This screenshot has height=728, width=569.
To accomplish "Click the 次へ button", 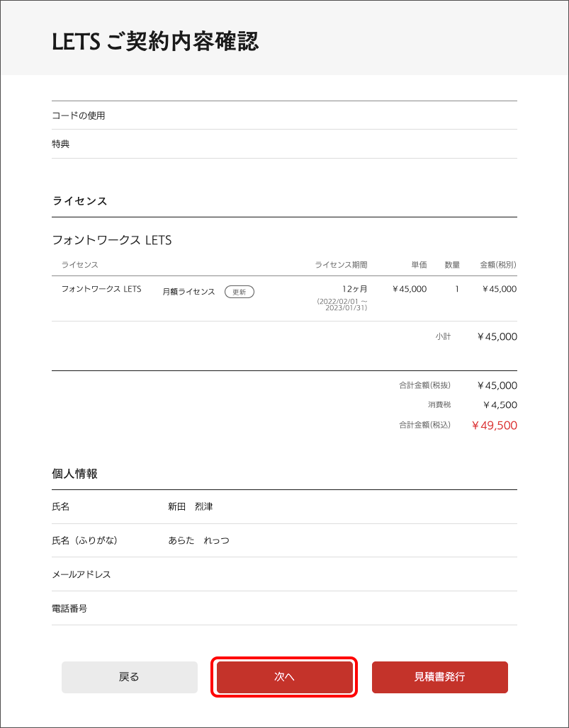I will point(284,677).
